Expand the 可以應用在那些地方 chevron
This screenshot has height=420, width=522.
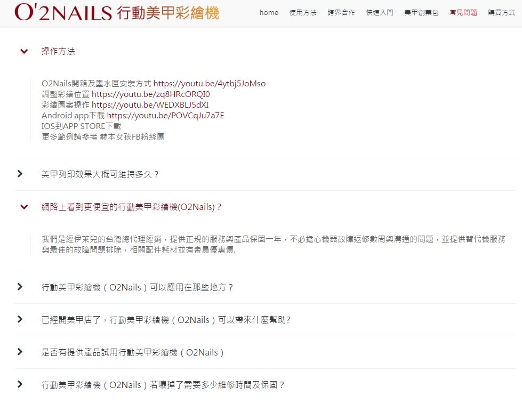[x=20, y=287]
